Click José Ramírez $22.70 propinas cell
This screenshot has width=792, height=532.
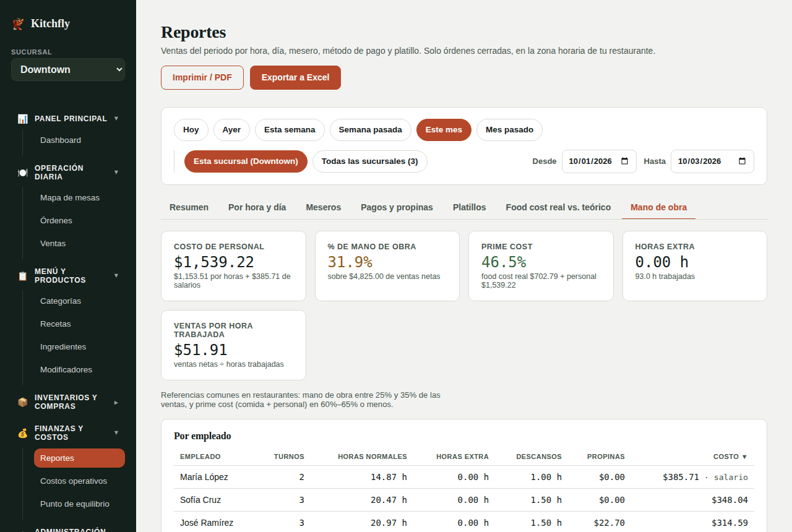tap(609, 523)
